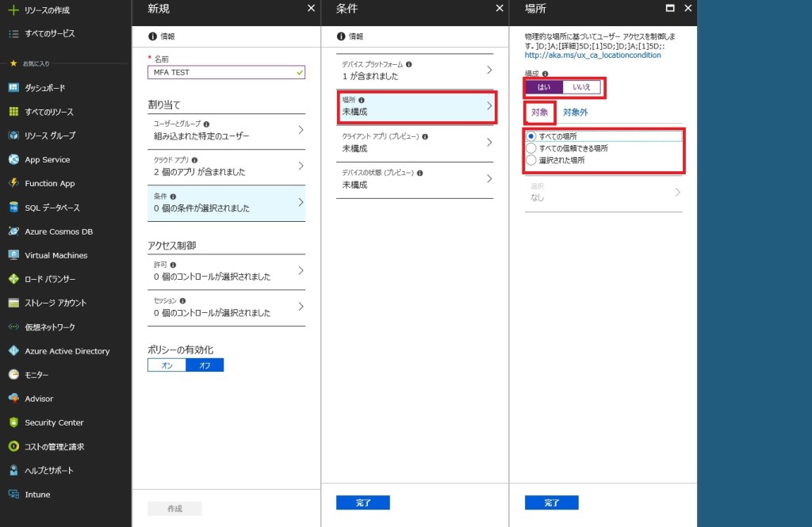Open the クライアント アプリ (プレビュー) condition
The height and width of the screenshot is (527, 812).
coord(415,143)
